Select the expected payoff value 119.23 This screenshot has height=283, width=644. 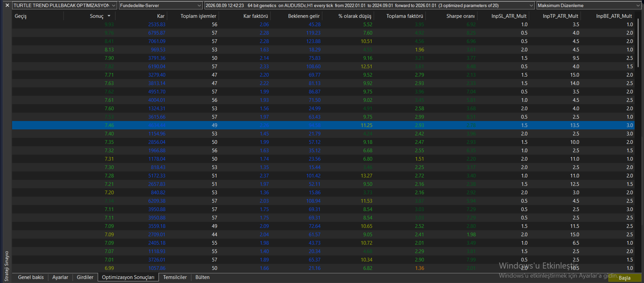313,33
